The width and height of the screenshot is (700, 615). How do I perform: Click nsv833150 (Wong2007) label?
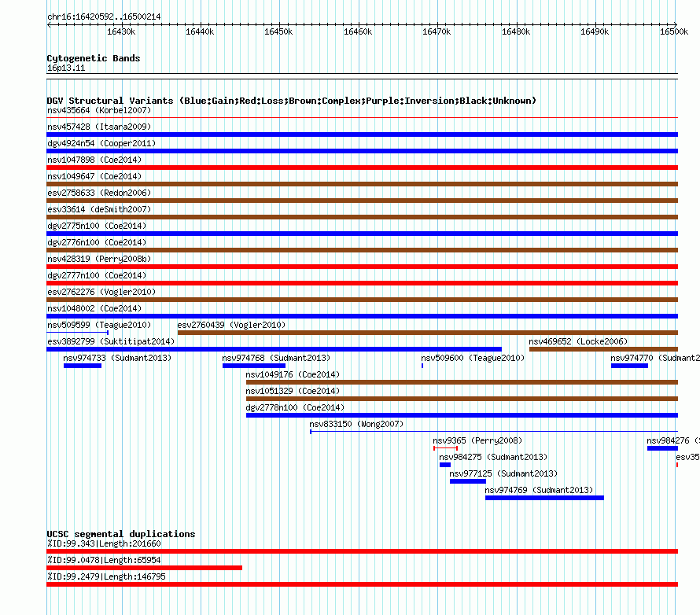pyautogui.click(x=356, y=424)
